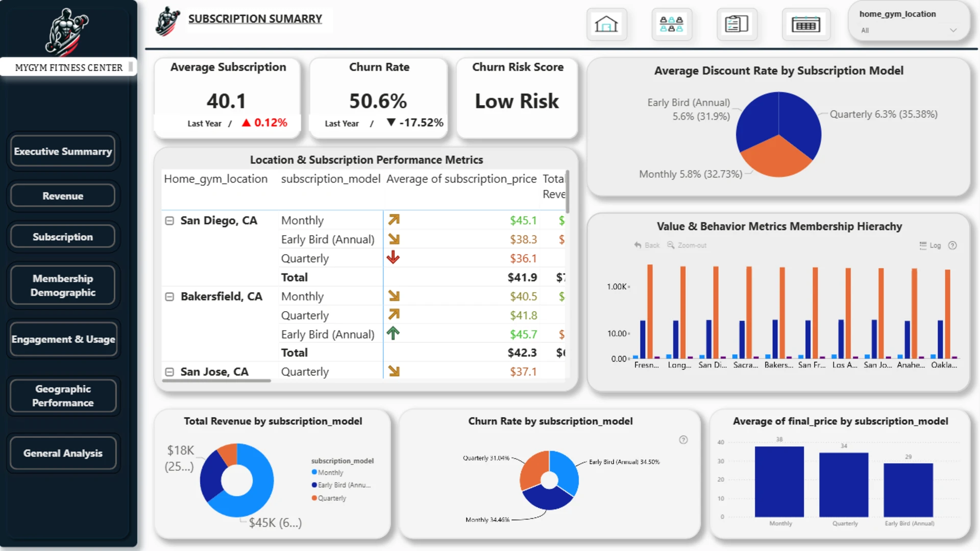The width and height of the screenshot is (980, 551).
Task: Open the calendar navigation icon
Action: click(x=806, y=24)
